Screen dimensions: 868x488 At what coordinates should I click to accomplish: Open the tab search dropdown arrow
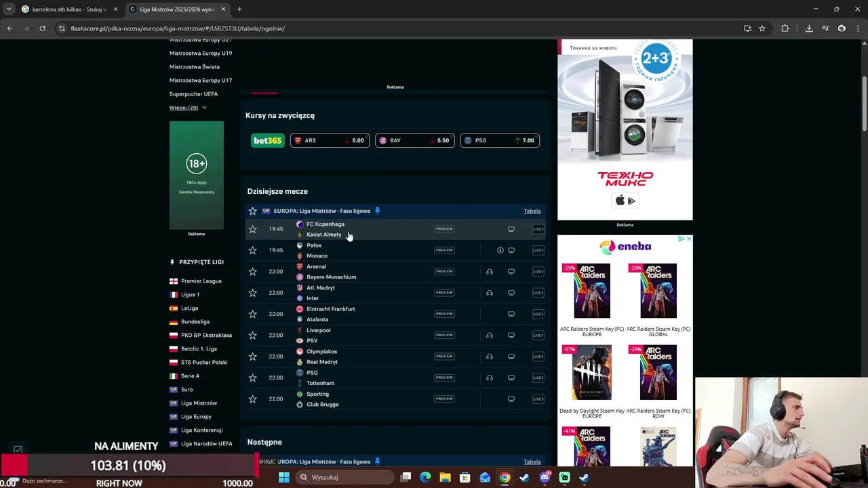9,9
